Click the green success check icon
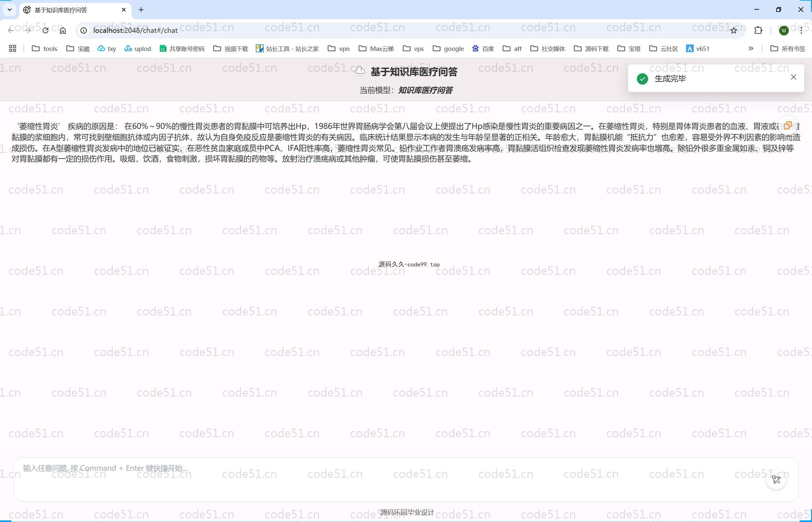812x522 pixels. click(x=642, y=79)
